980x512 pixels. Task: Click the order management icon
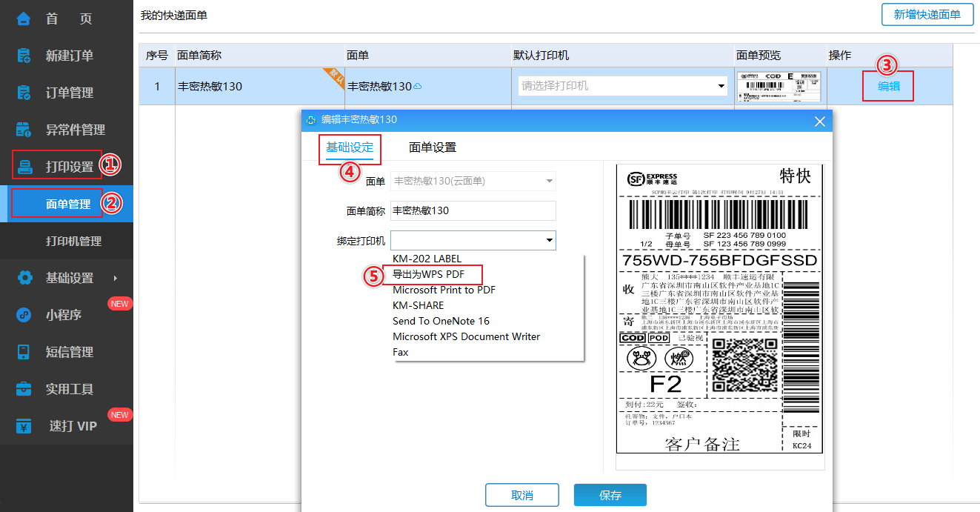pos(24,93)
